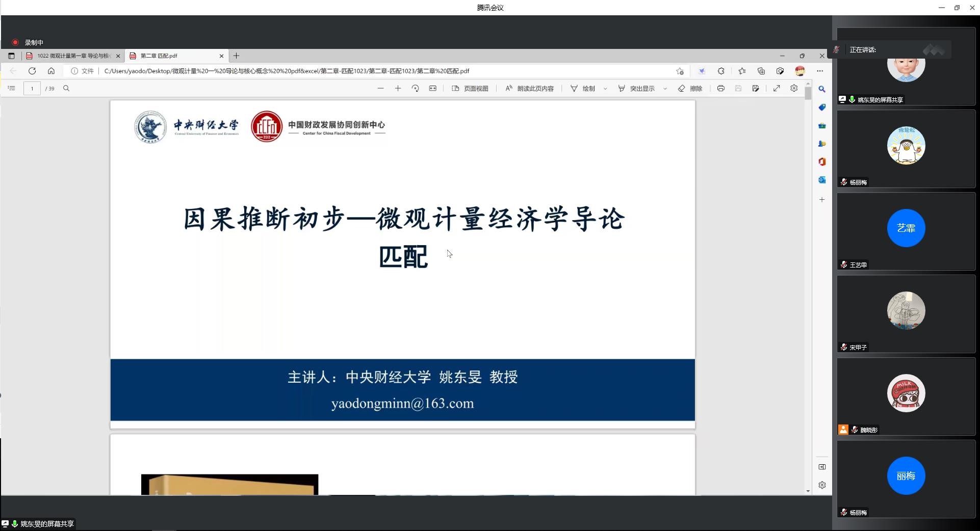The width and height of the screenshot is (980, 531).
Task: Switch to the 1022 微观计量第一章 tab
Action: point(71,56)
